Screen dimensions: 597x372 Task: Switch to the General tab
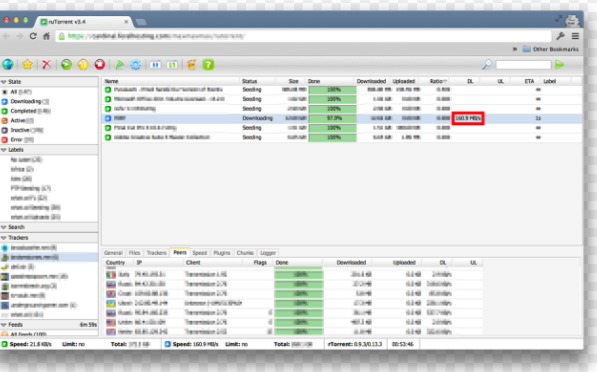[113, 253]
